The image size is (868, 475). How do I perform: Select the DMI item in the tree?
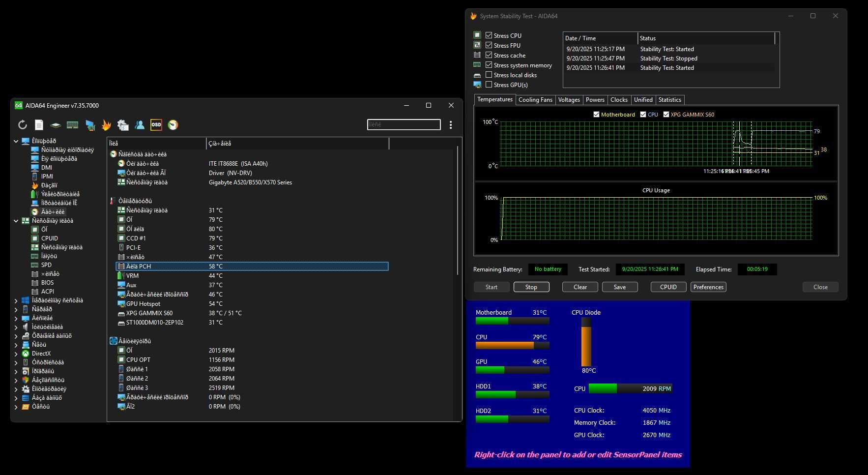(x=47, y=168)
